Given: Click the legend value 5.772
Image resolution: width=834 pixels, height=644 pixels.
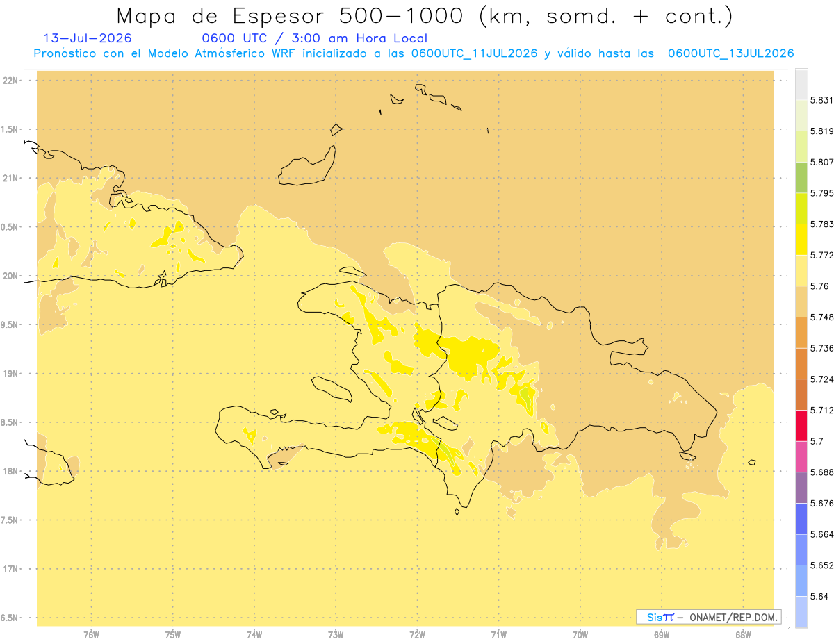Looking at the screenshot, I should click(x=821, y=255).
